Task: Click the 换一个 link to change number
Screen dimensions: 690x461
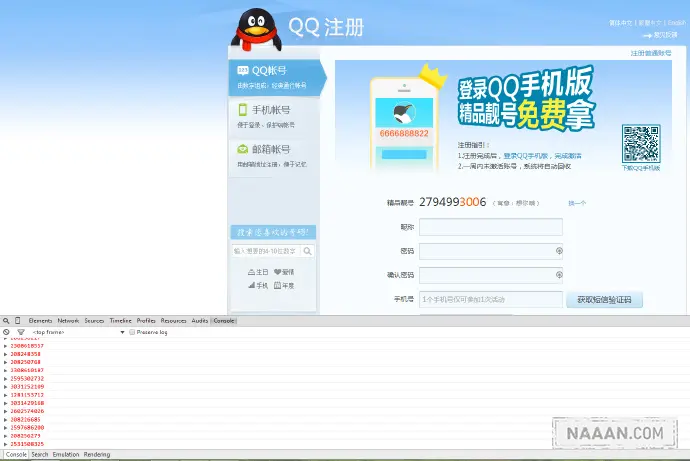Action: pyautogui.click(x=577, y=203)
